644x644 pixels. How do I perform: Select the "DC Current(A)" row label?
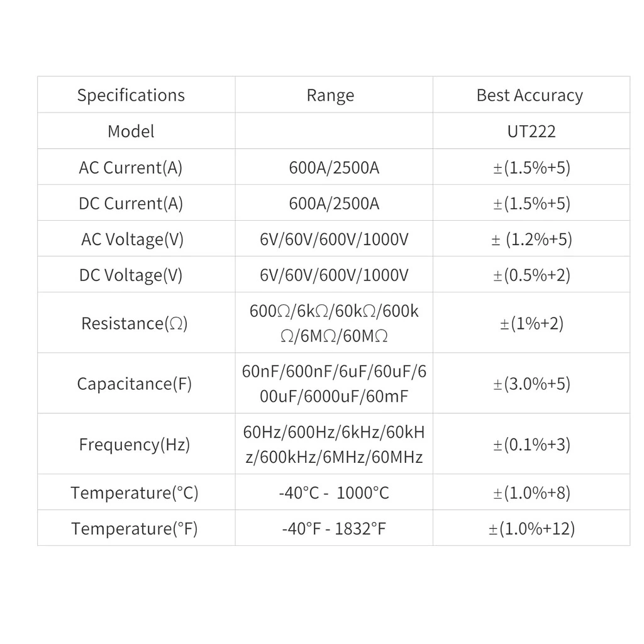tap(131, 203)
